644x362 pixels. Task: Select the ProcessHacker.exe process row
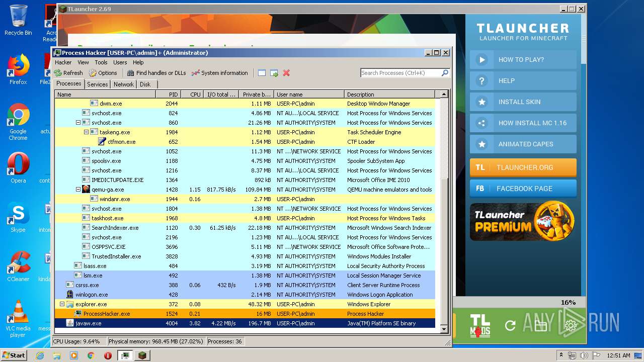[x=245, y=314]
